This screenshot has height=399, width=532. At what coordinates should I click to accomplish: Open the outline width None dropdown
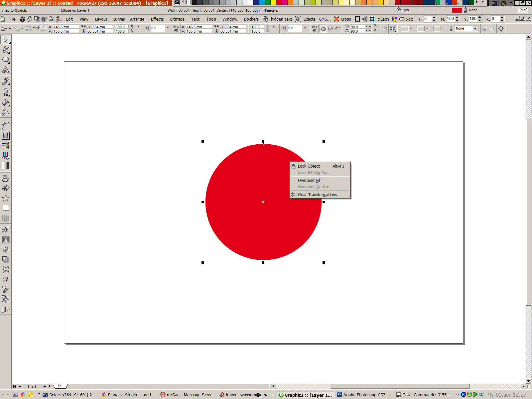[475, 29]
